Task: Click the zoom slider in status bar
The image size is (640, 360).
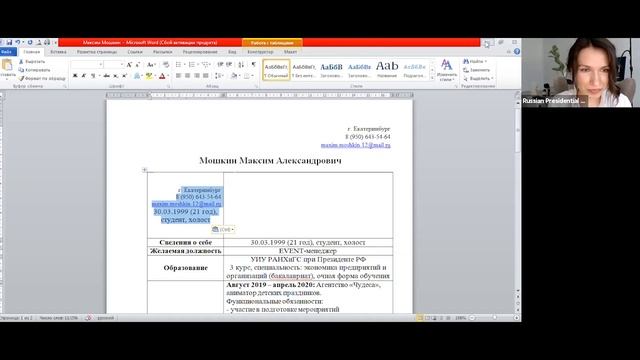Action: point(494,318)
